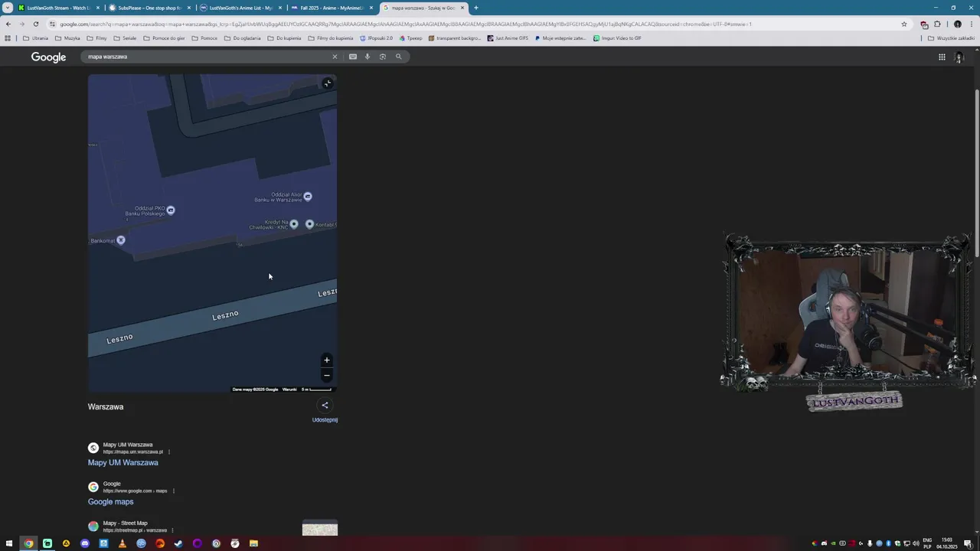Open the taskbar clock and date
Image resolution: width=980 pixels, height=551 pixels.
pos(947,543)
